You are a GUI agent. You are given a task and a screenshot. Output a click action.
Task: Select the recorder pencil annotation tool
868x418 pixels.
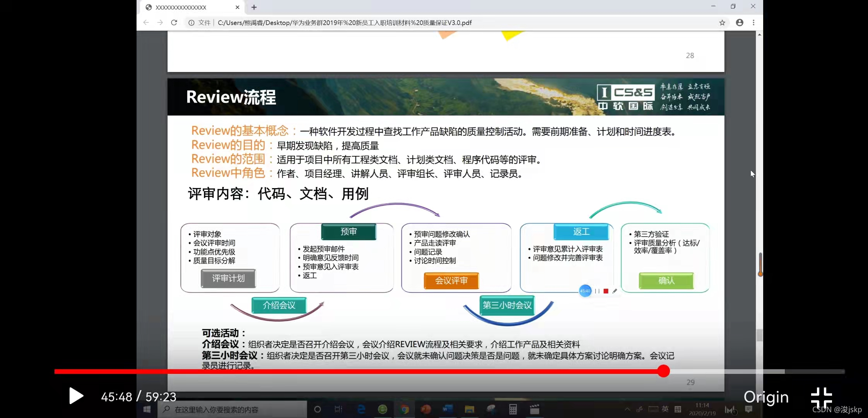[x=615, y=291]
